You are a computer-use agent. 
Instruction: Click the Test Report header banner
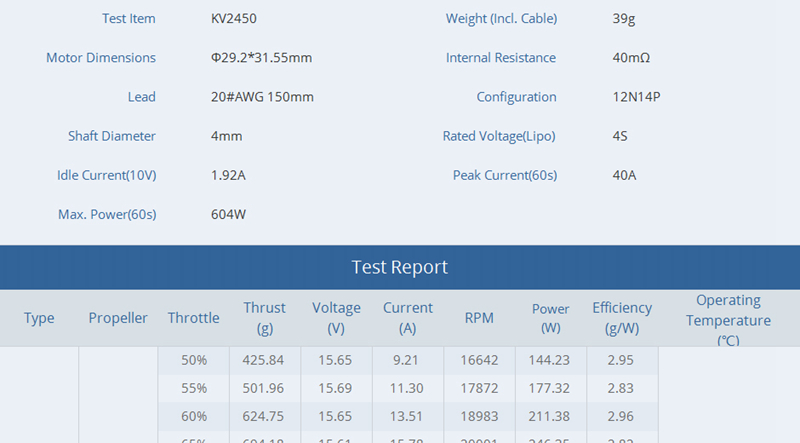click(400, 267)
